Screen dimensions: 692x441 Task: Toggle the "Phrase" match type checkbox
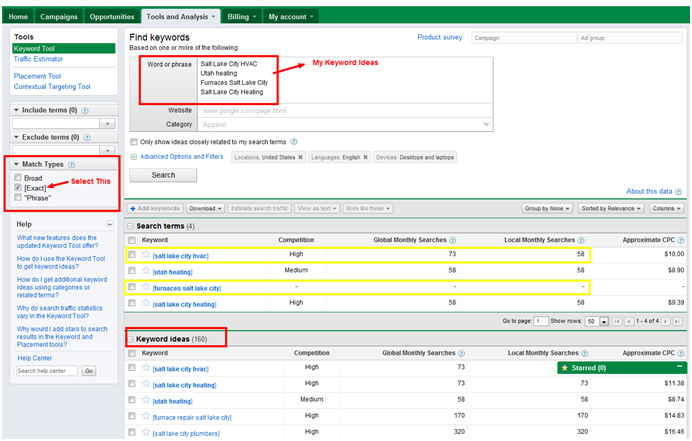(18, 197)
